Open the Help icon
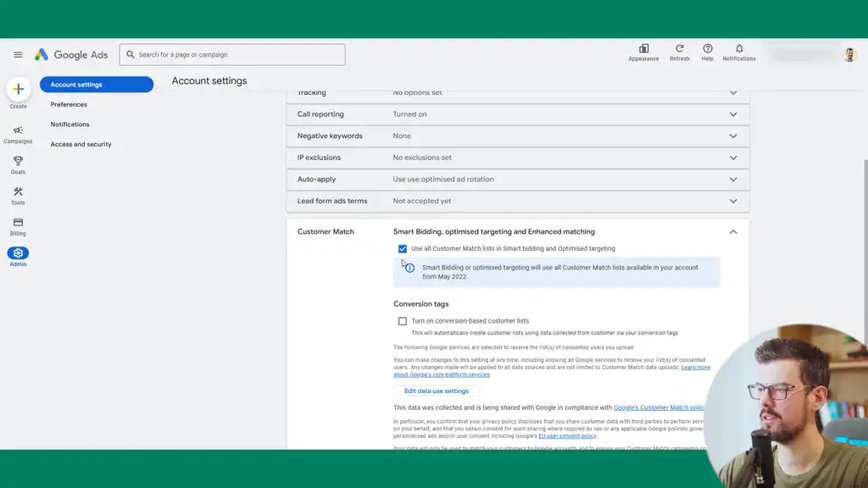Screen dimensions: 868x488 pos(708,49)
